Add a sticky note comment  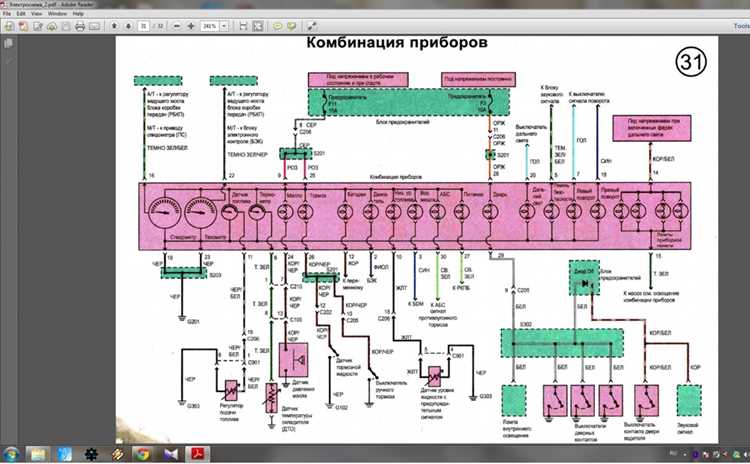277,25
